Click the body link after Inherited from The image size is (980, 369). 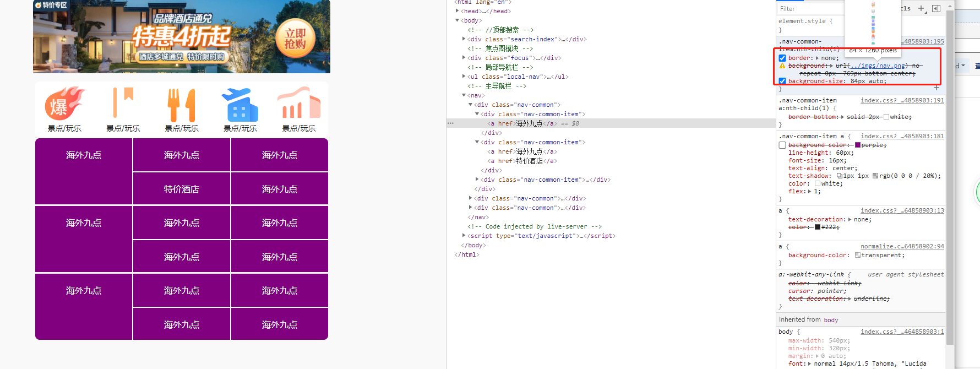point(831,320)
